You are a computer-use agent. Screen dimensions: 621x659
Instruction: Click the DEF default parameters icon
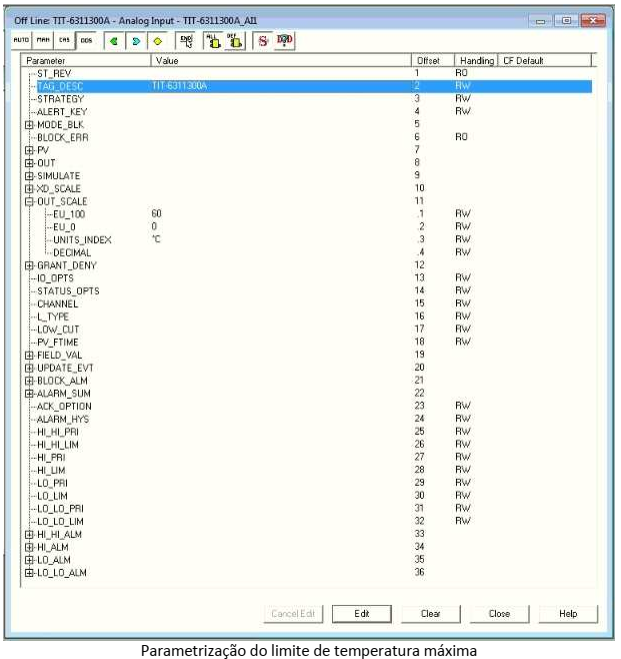[x=234, y=41]
